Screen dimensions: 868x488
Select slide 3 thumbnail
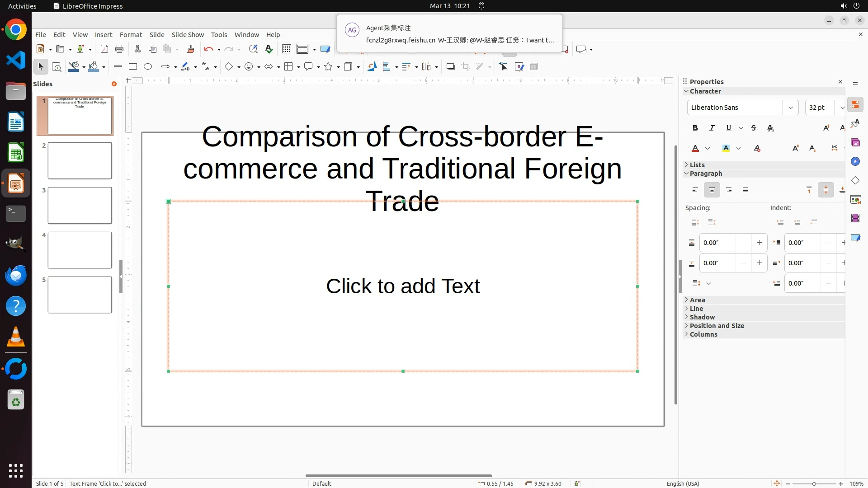(80, 206)
